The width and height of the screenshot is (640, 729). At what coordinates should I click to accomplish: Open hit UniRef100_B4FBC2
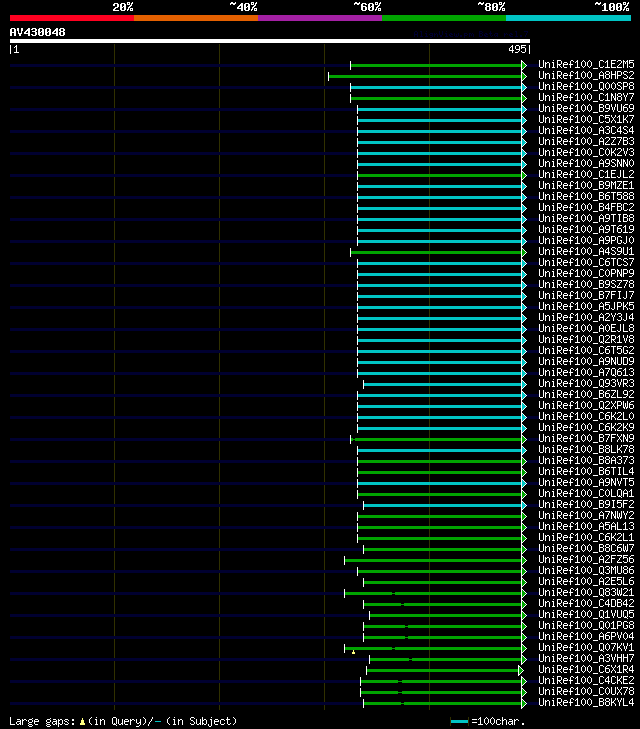[x=586, y=207]
